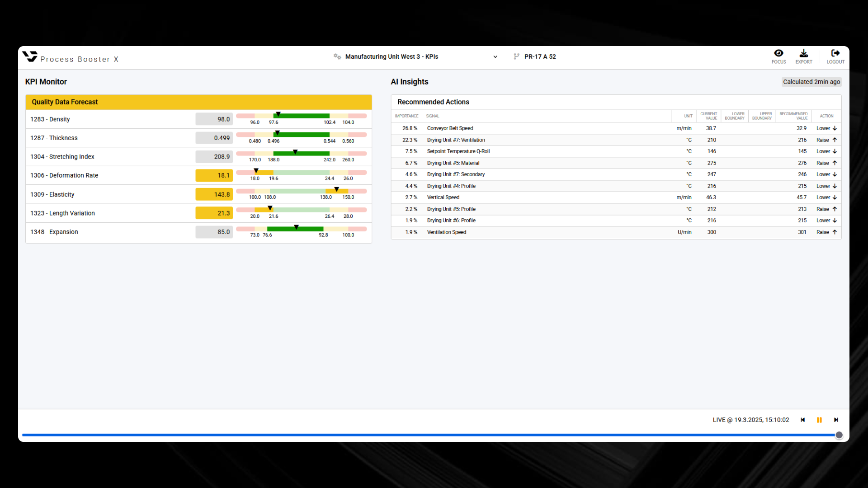Select the 1306 - Deformation Rate row
Screen dimensions: 868x488
[x=199, y=175]
